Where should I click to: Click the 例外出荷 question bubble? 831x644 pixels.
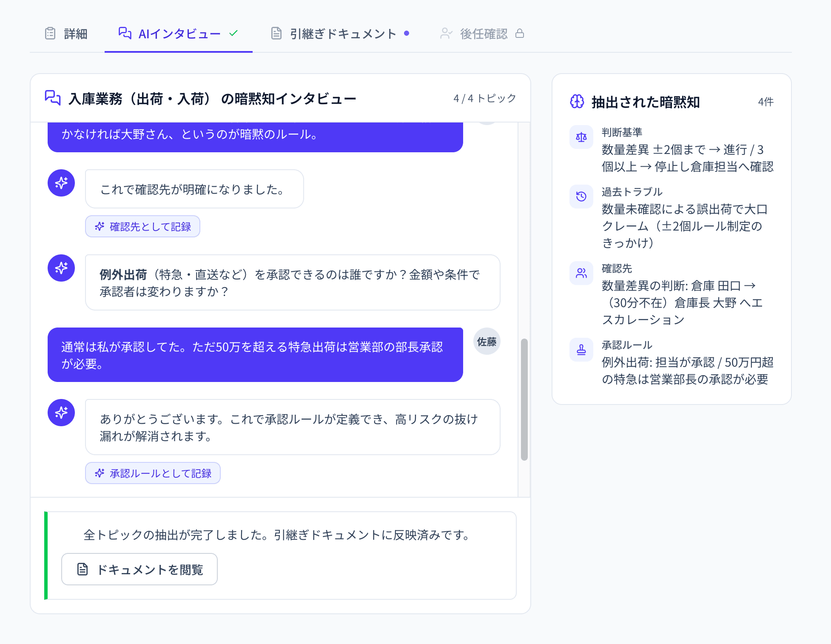click(293, 282)
